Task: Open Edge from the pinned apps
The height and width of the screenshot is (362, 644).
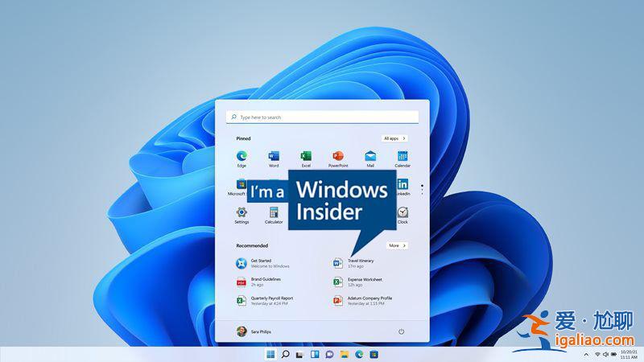Action: tap(242, 156)
